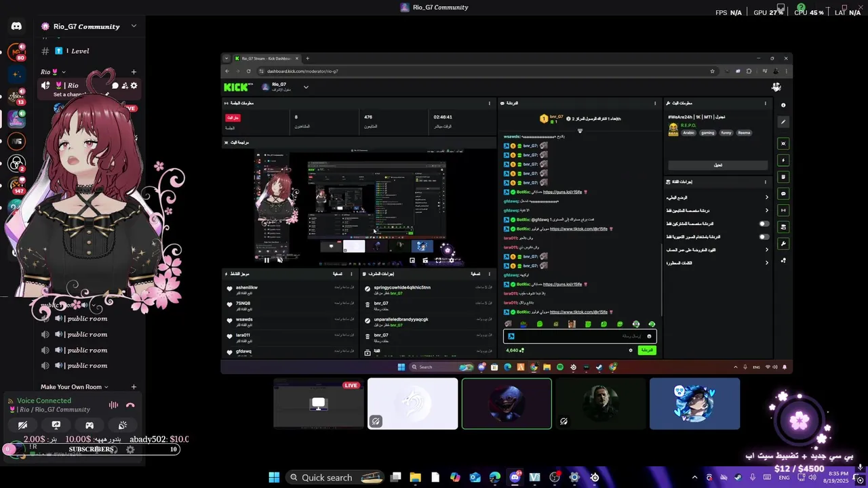Open the info icon in Kick right sidebar
The height and width of the screenshot is (488, 868).
(x=783, y=105)
